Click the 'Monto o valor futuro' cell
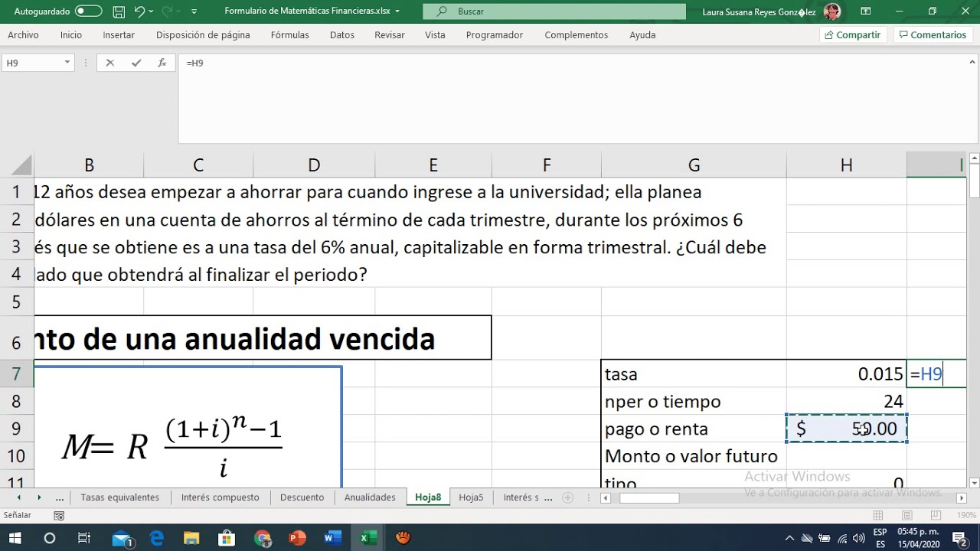This screenshot has height=551, width=980. tap(694, 457)
